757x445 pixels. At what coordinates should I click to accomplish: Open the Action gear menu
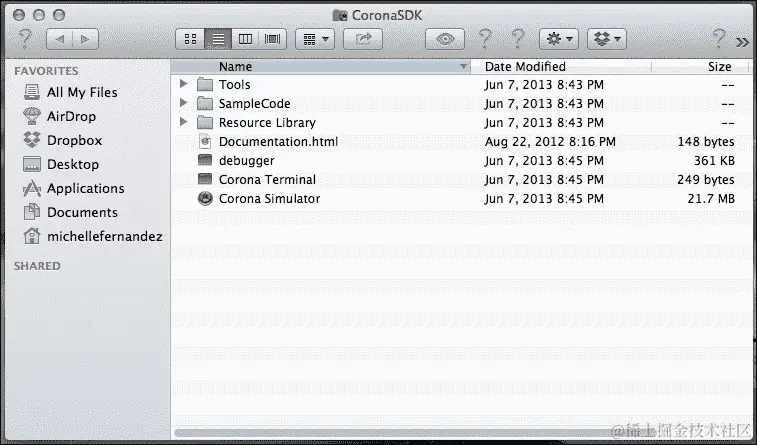click(x=559, y=39)
